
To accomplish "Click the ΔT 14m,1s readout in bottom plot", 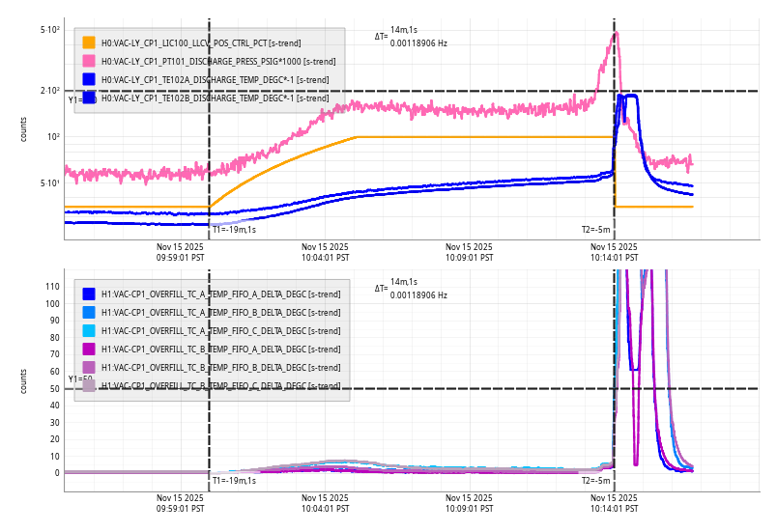I will pyautogui.click(x=411, y=288).
